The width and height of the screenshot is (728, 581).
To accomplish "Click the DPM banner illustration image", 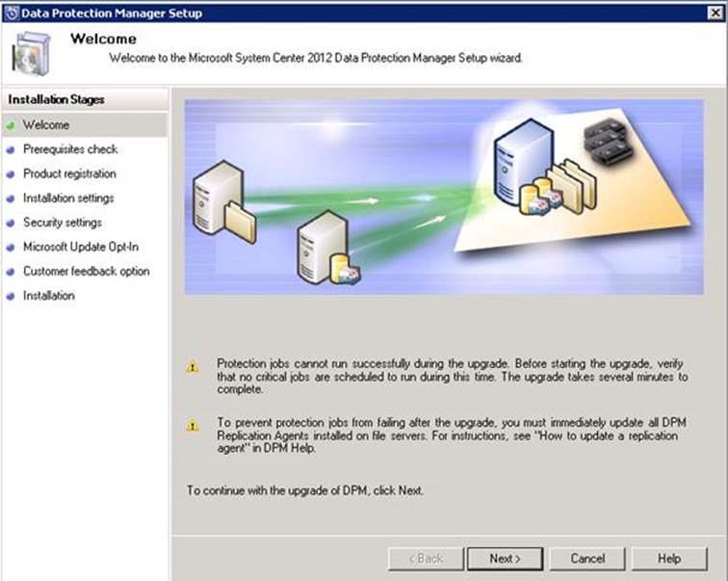I will (444, 197).
